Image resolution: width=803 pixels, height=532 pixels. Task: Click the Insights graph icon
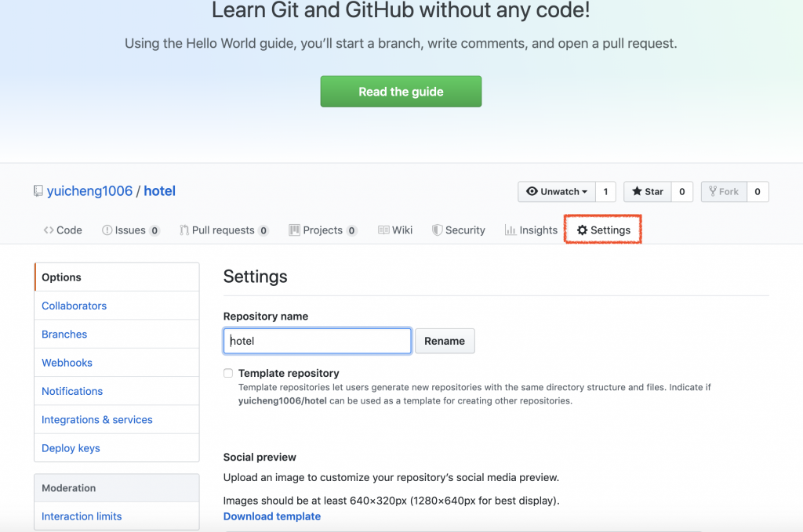(x=511, y=230)
